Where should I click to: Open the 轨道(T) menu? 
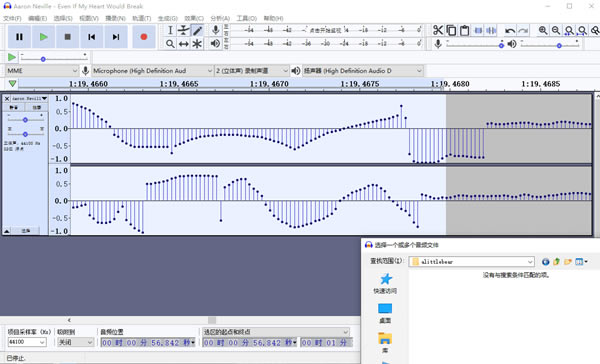click(142, 18)
